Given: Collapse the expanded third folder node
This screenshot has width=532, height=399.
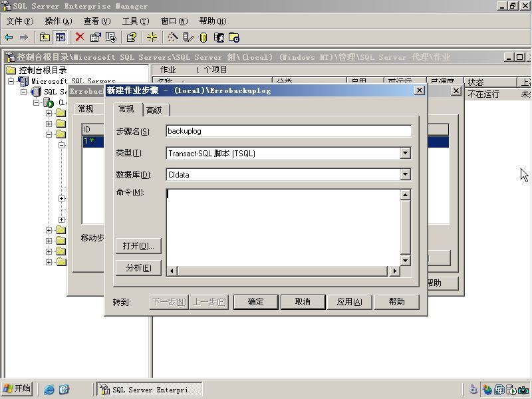Looking at the screenshot, I should [49, 134].
